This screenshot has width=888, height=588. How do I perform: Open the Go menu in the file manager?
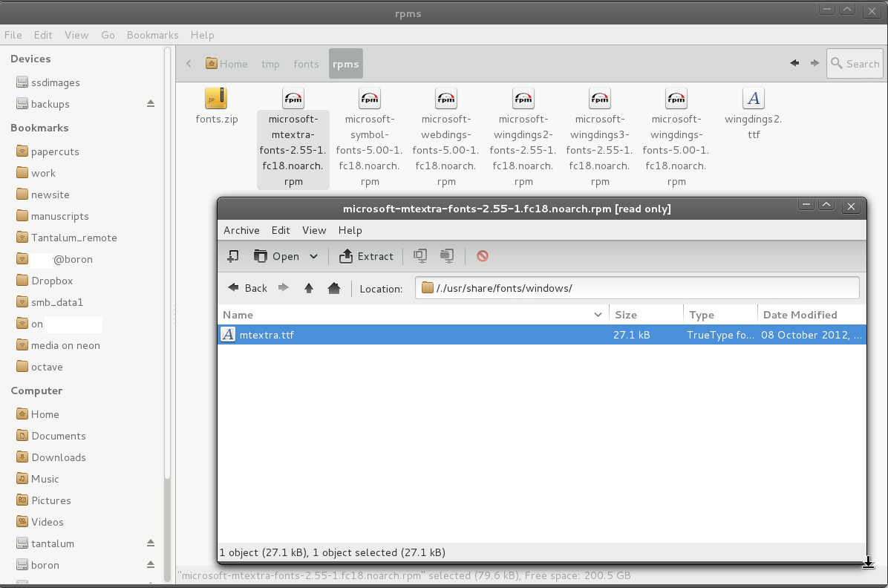pyautogui.click(x=108, y=35)
